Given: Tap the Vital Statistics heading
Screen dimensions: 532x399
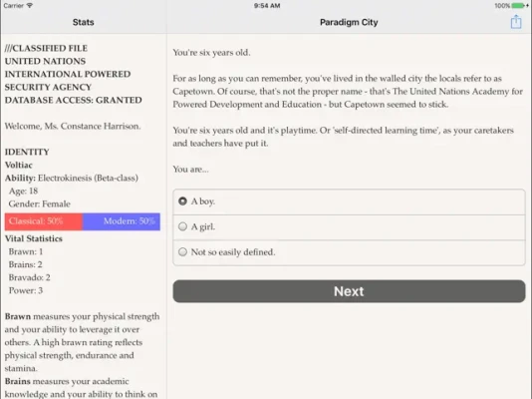Looking at the screenshot, I should point(34,238).
